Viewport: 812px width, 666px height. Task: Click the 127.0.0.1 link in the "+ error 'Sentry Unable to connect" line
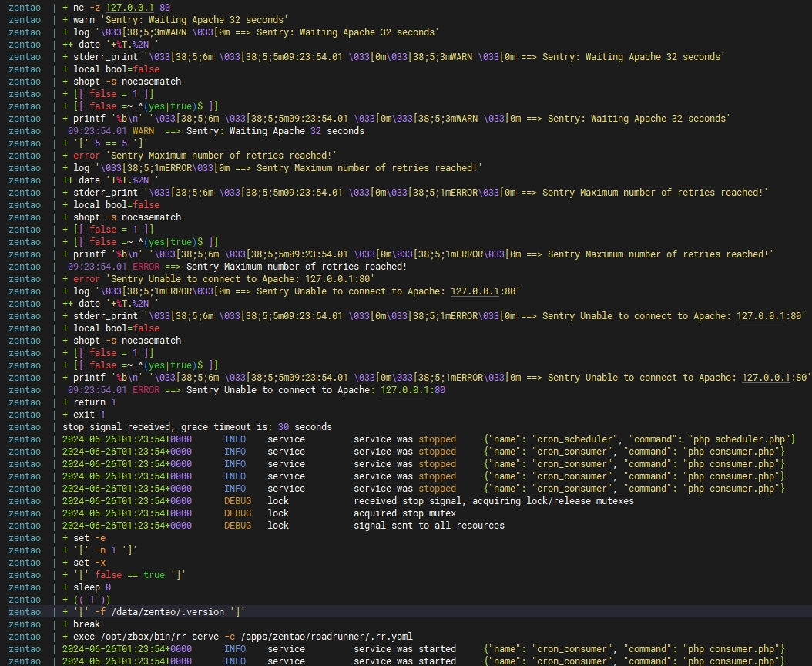pos(329,279)
